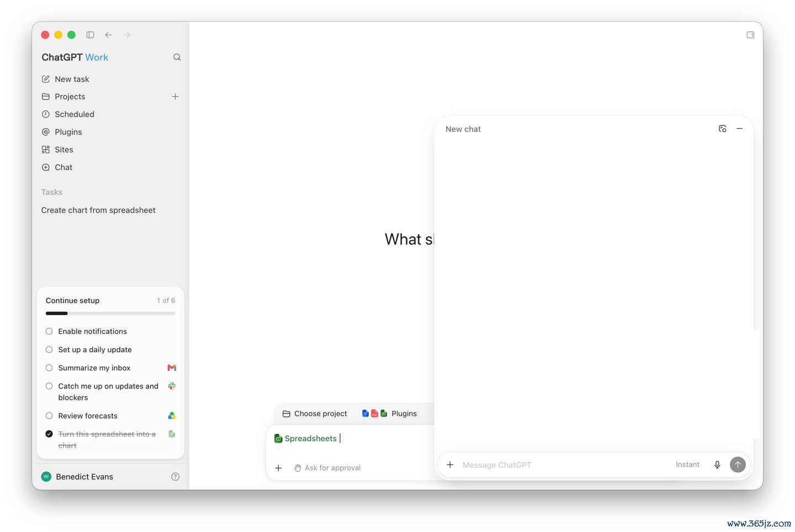
Task: Go back with the left arrow
Action: (108, 35)
